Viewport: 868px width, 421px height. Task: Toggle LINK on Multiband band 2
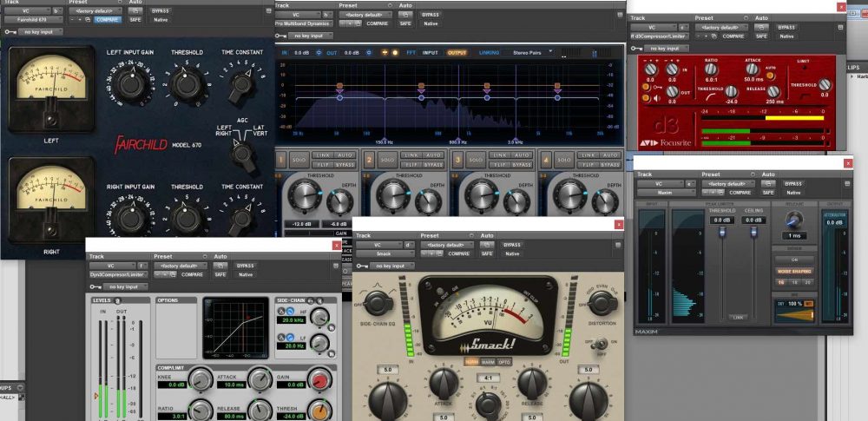point(411,155)
